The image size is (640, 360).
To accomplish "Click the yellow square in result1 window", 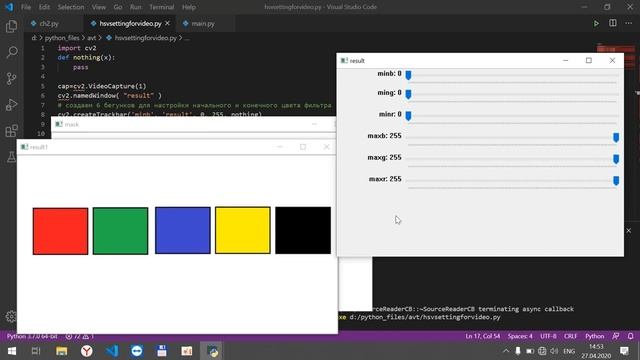I will [x=243, y=230].
